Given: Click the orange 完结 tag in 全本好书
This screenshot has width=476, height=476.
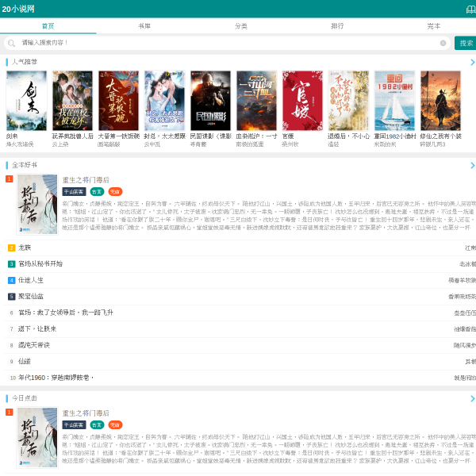Looking at the screenshot, I should click(x=115, y=192).
